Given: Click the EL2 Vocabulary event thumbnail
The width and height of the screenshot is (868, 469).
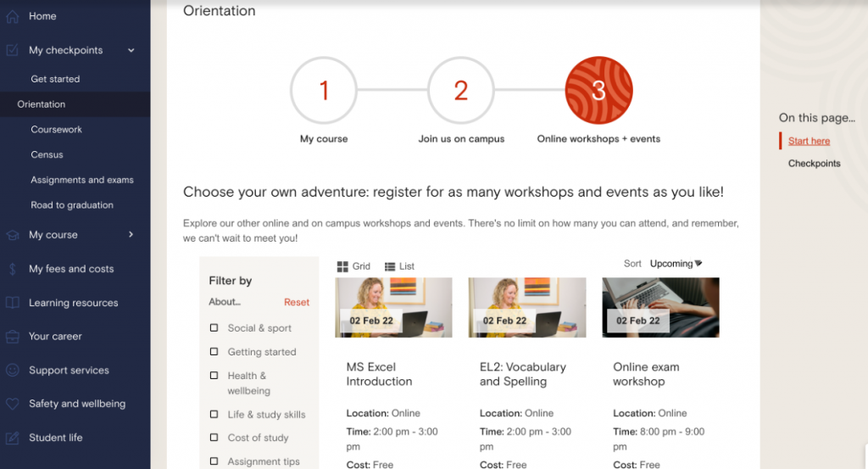Looking at the screenshot, I should (527, 307).
